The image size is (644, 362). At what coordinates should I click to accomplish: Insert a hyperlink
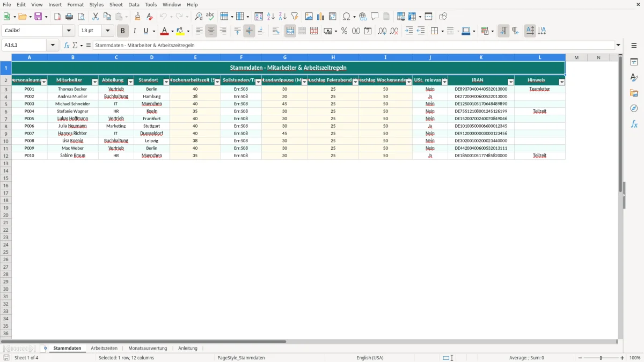point(363,17)
